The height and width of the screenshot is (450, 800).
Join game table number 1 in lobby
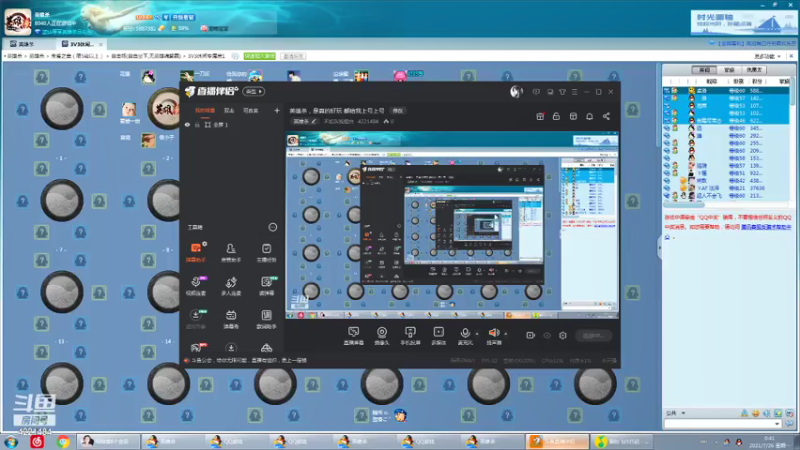(x=62, y=109)
